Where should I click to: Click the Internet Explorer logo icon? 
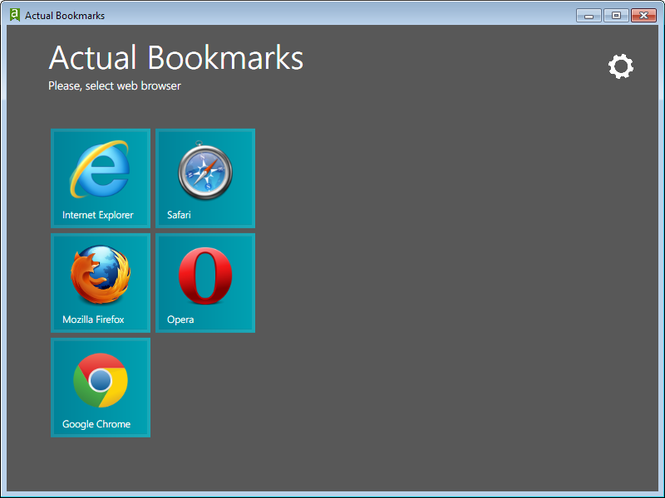[100, 169]
